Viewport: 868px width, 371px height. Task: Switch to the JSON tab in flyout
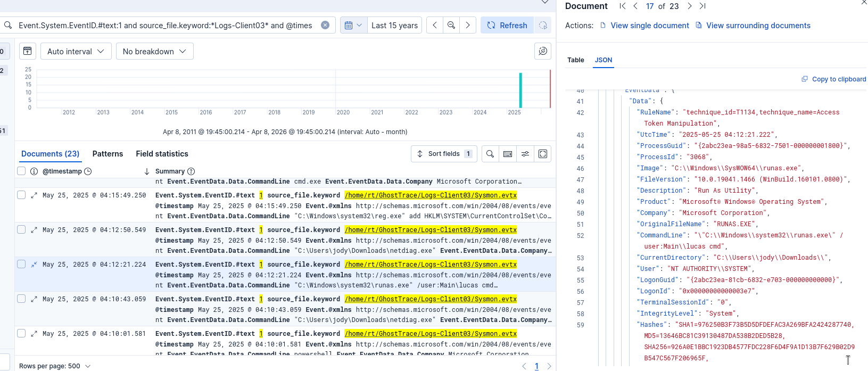point(604,60)
